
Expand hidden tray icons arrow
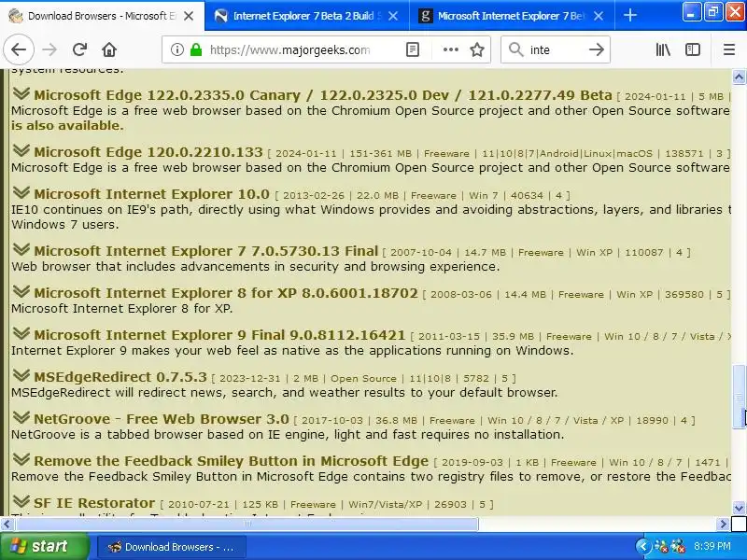click(x=642, y=546)
